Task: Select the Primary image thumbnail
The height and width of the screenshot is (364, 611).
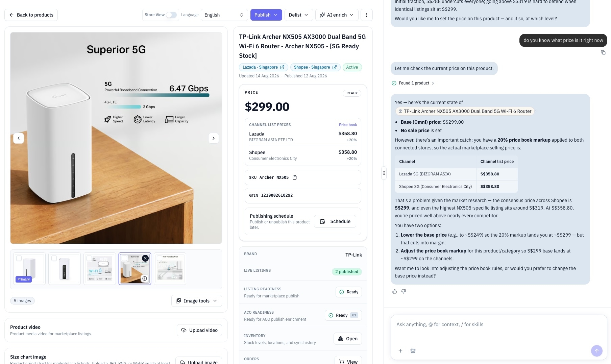Action: pyautogui.click(x=29, y=269)
